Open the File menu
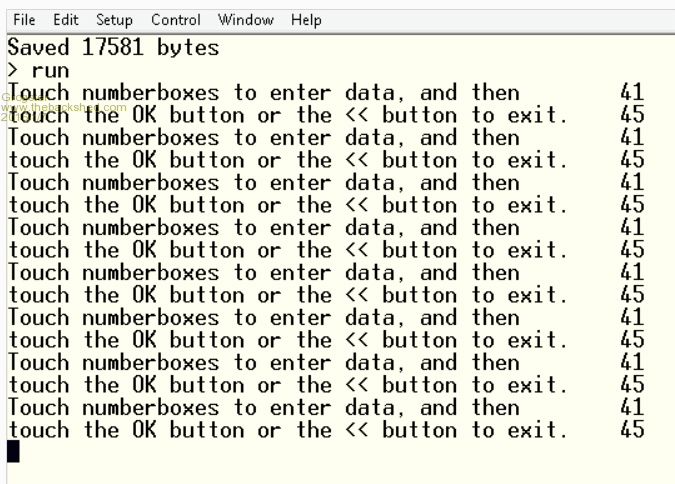 point(24,20)
